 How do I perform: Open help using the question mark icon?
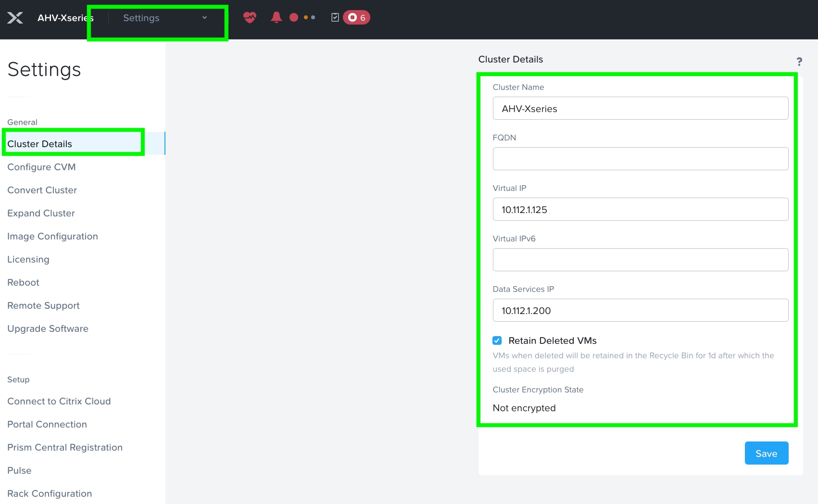[x=800, y=62]
